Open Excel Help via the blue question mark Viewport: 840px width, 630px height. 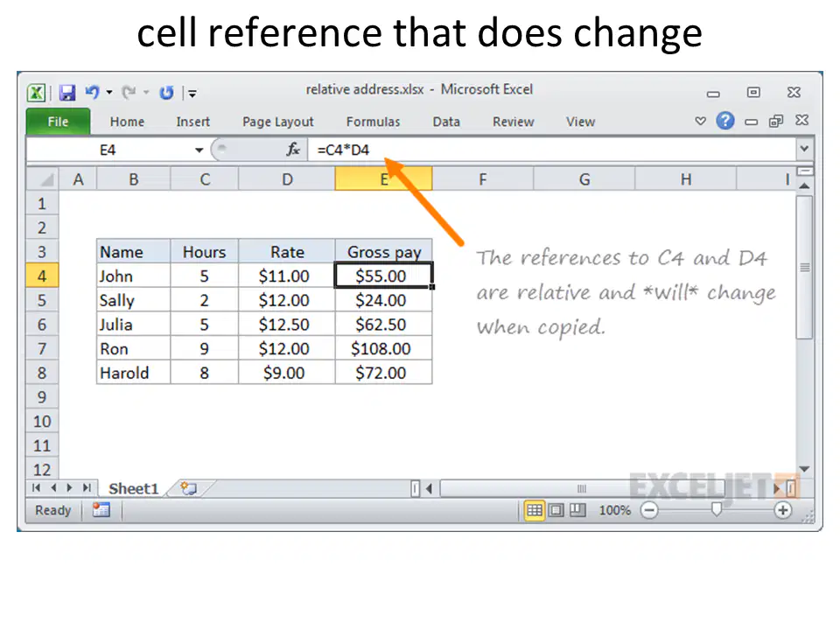pos(724,121)
